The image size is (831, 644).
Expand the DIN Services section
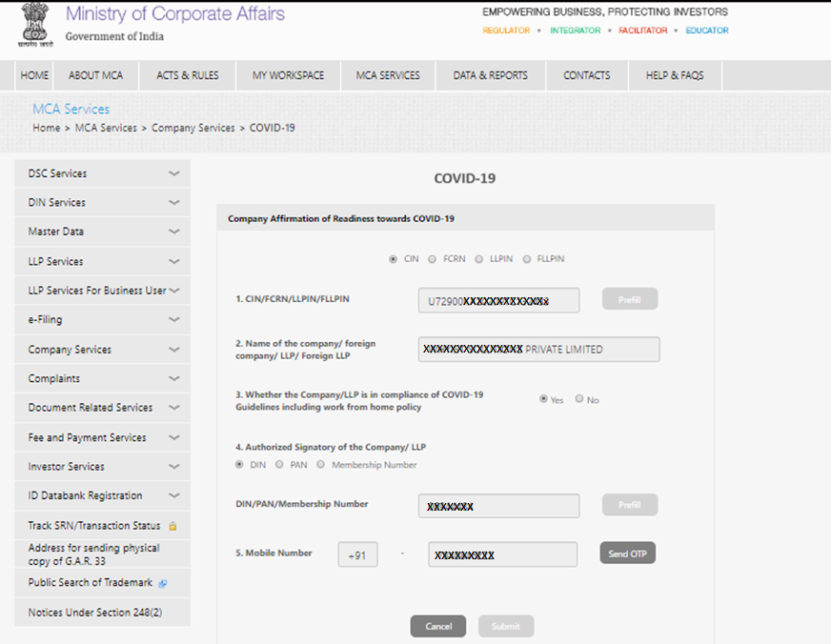coord(102,203)
